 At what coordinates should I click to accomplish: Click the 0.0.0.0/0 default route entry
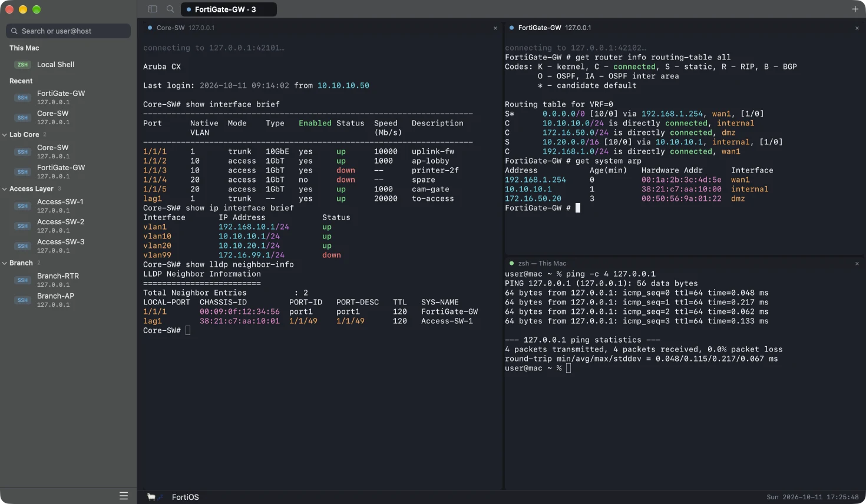coord(564,114)
